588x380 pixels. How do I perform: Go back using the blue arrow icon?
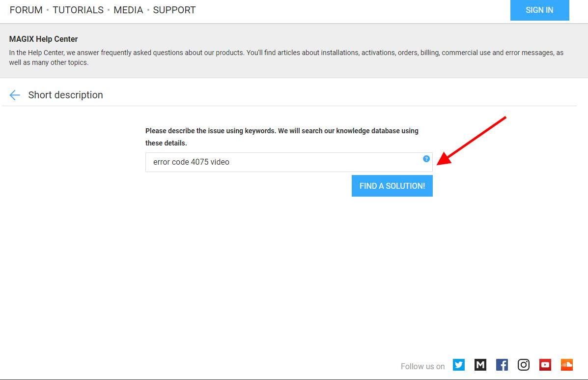tap(15, 95)
